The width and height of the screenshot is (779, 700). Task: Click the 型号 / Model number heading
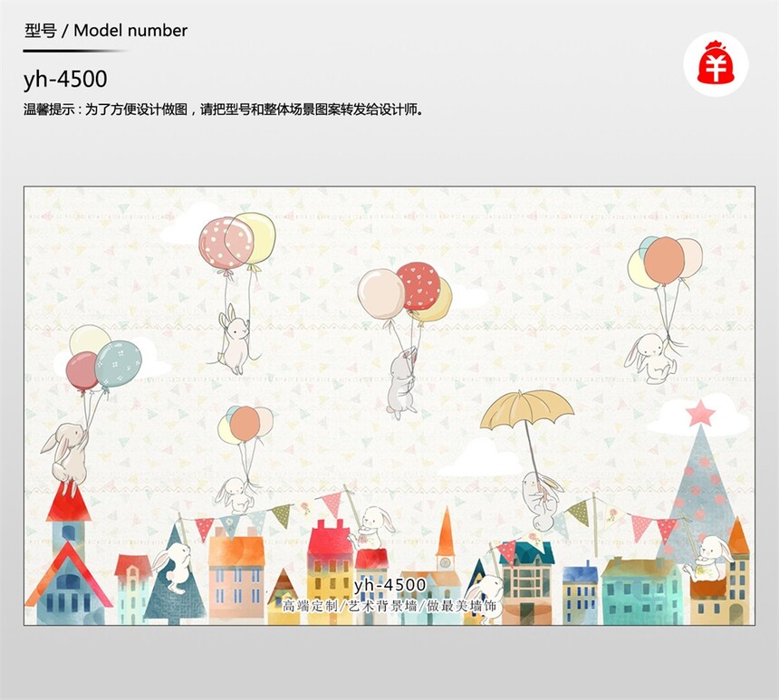pyautogui.click(x=106, y=31)
